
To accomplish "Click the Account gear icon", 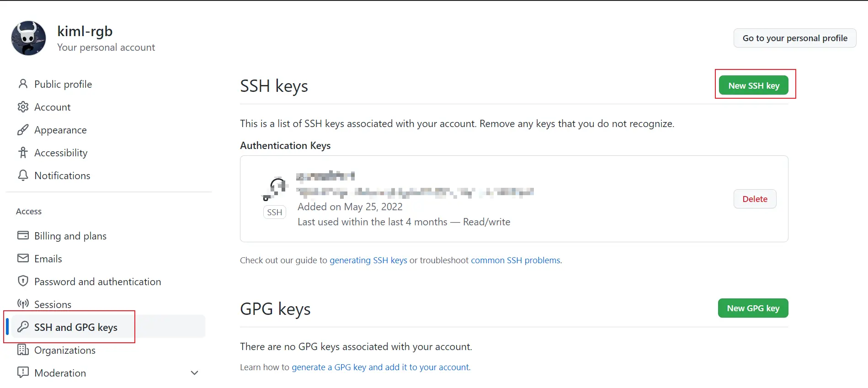I will 23,107.
